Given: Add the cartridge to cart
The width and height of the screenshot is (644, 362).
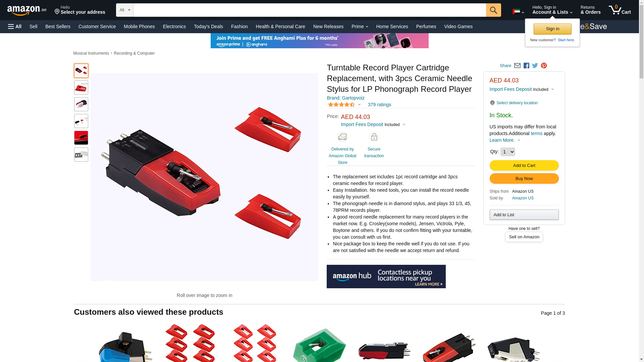Looking at the screenshot, I should coord(524,165).
